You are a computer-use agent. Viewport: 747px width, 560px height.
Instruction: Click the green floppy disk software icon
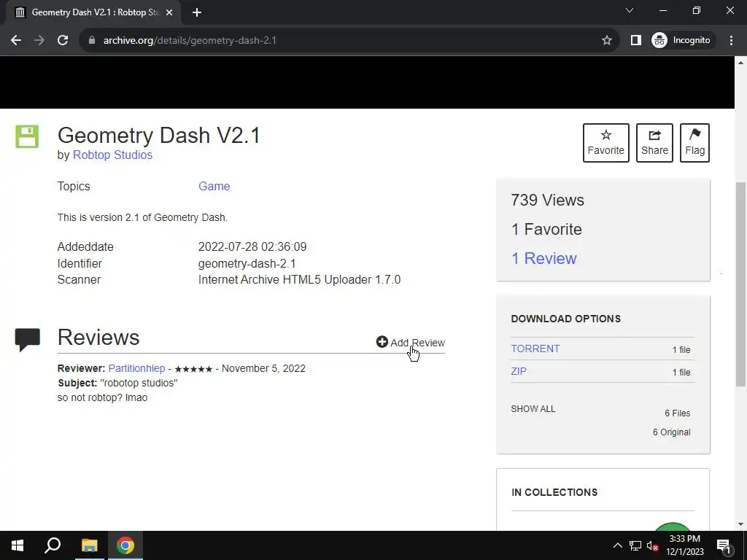[27, 136]
